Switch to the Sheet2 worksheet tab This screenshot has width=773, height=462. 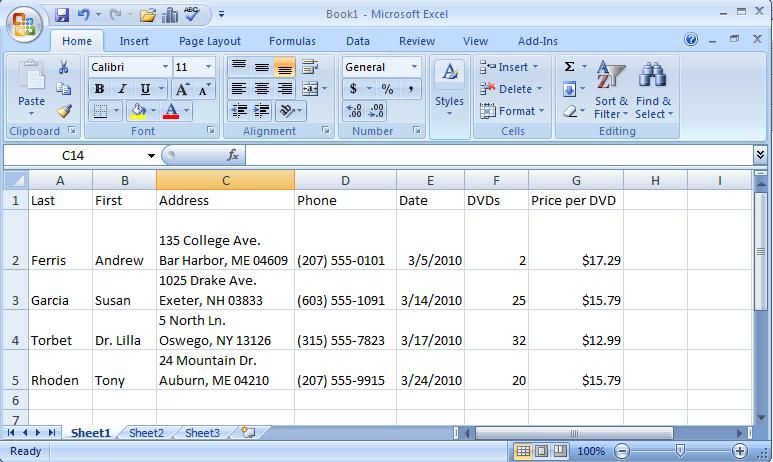point(146,433)
